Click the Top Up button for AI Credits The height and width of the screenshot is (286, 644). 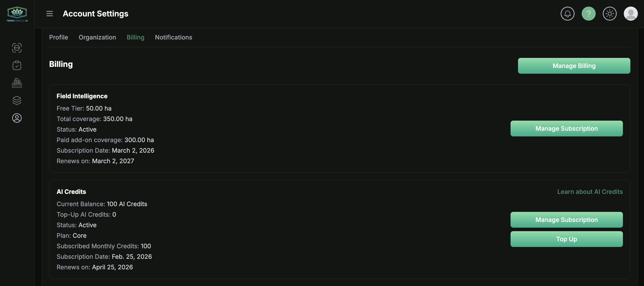[x=566, y=239]
